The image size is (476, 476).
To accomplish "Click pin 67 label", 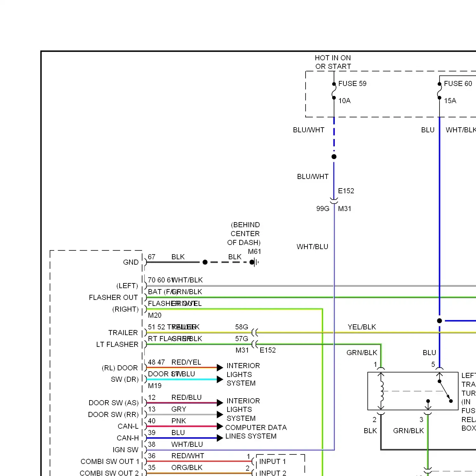I will click(x=152, y=257).
